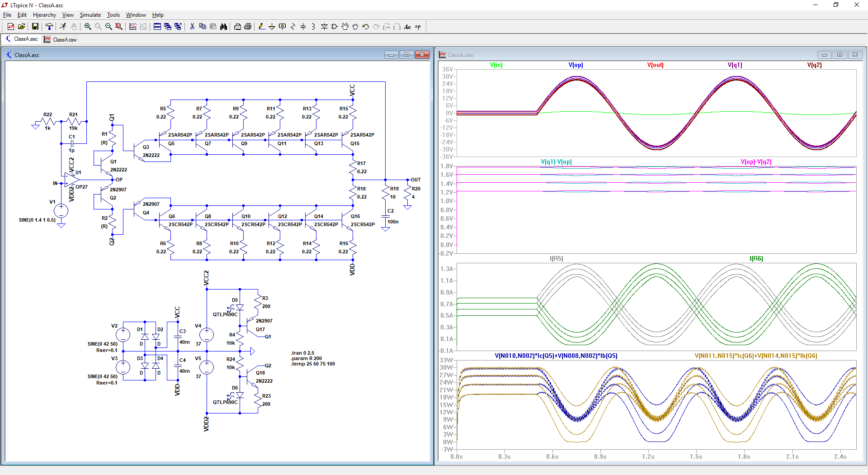
Task: Select the Draw Wire pencil tool
Action: pos(262,27)
